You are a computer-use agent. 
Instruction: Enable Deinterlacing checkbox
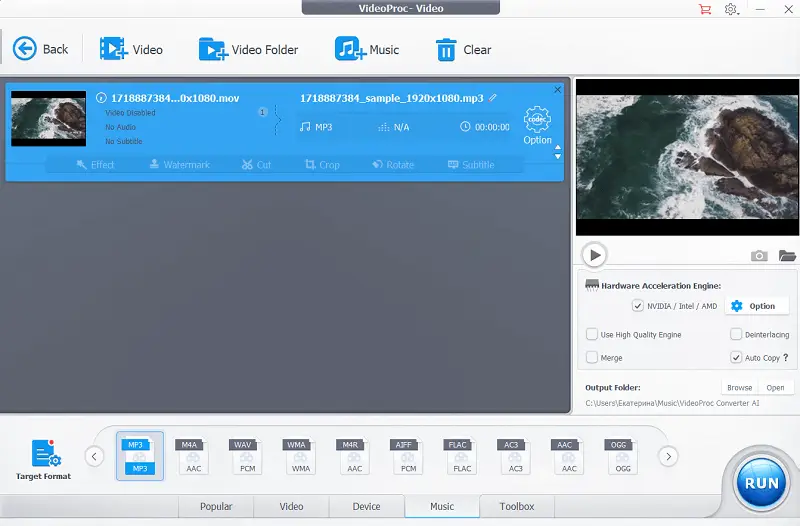[736, 334]
